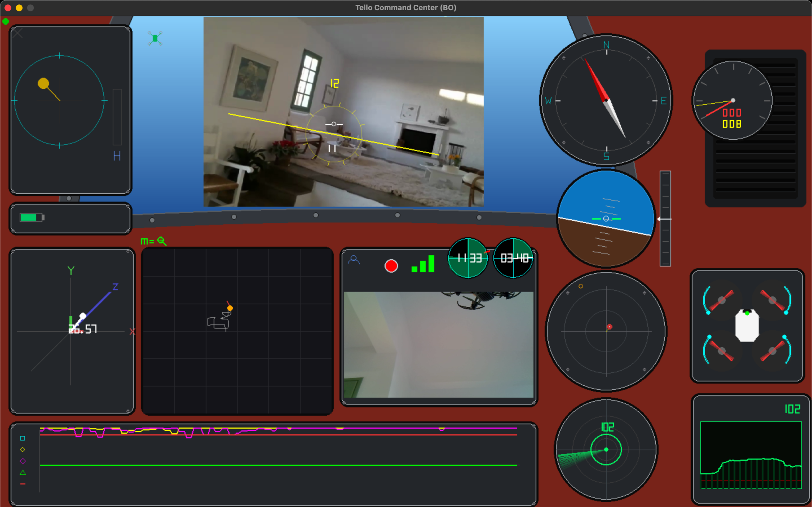
Task: Click the zoom magnifier icon above the map
Action: coord(162,241)
